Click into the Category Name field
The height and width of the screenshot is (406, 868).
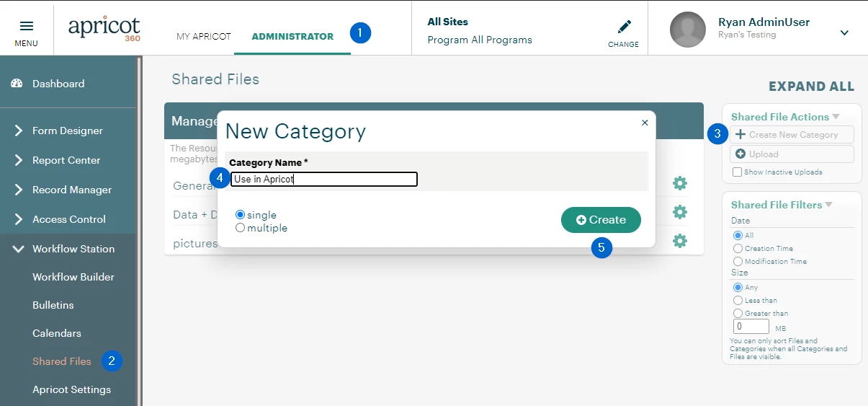coord(324,179)
